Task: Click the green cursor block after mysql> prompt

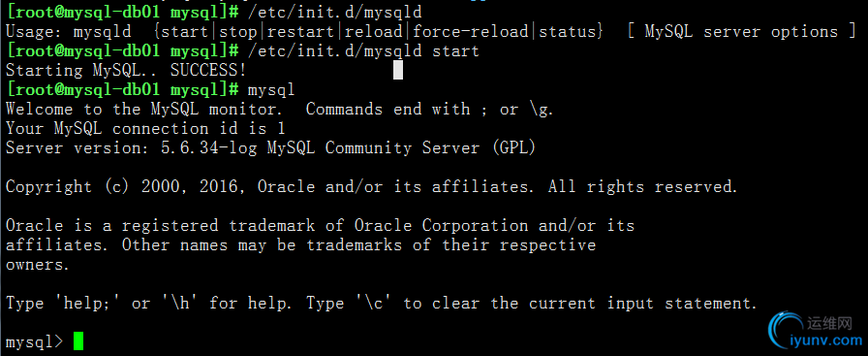Action: click(x=78, y=341)
